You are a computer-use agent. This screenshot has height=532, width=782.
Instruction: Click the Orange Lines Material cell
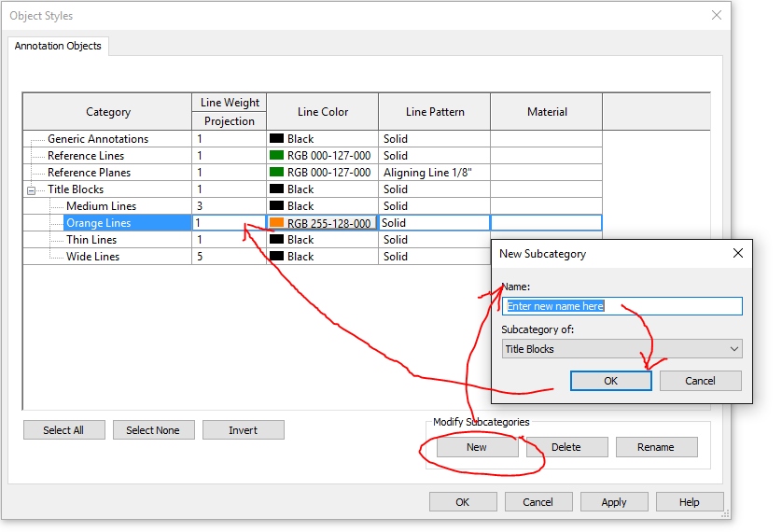tap(546, 223)
